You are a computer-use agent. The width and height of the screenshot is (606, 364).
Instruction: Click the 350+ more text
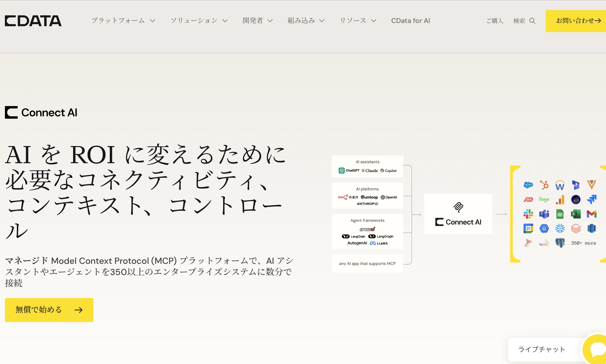tap(584, 243)
